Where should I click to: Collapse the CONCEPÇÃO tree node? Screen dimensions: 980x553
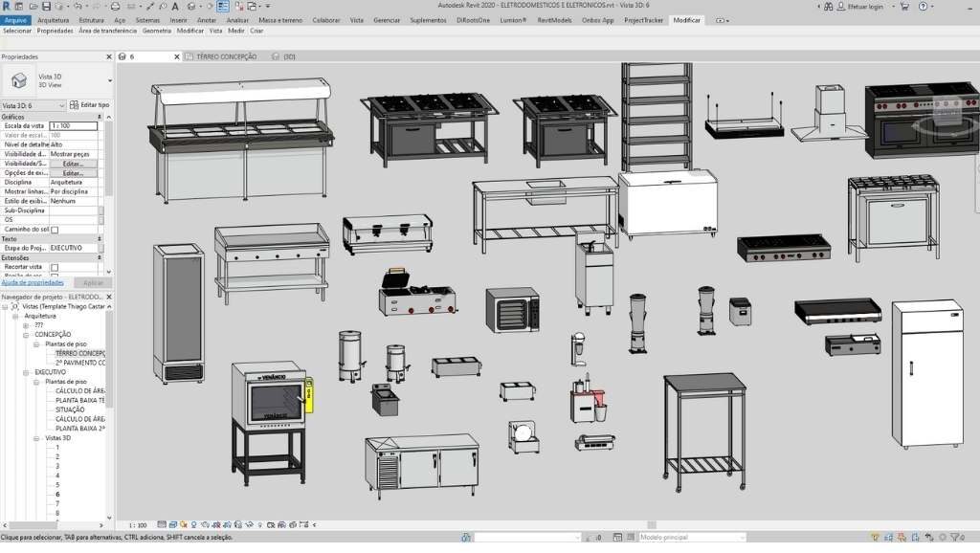[27, 335]
